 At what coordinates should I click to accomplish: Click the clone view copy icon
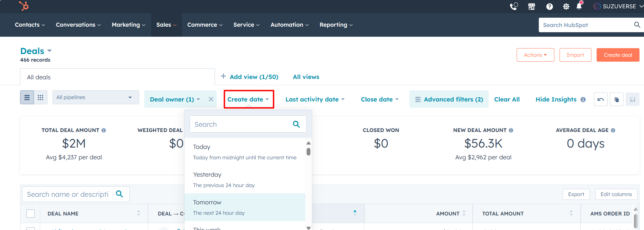coord(617,99)
